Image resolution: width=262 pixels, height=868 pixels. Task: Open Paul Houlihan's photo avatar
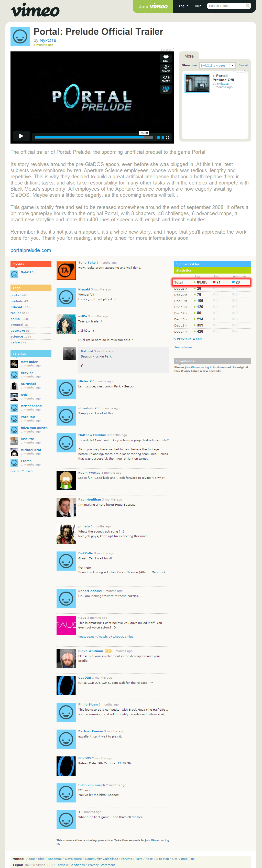(66, 507)
